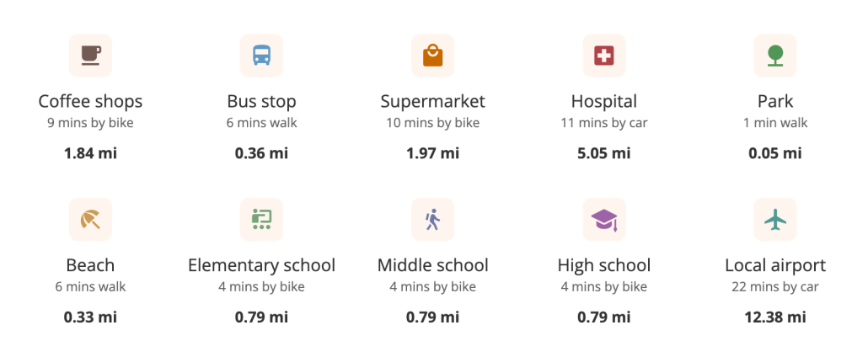The height and width of the screenshot is (357, 868).
Task: Click the 0.33 mi beach distance
Action: coord(90,317)
